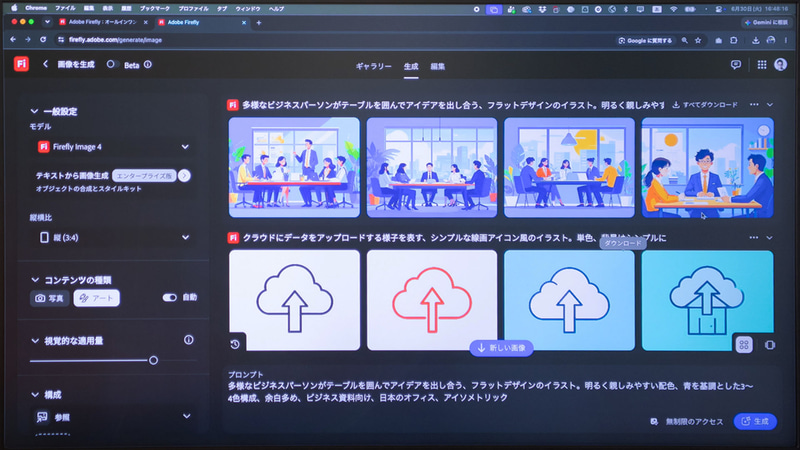Open the Beta info icon
This screenshot has height=450, width=800.
click(x=148, y=65)
